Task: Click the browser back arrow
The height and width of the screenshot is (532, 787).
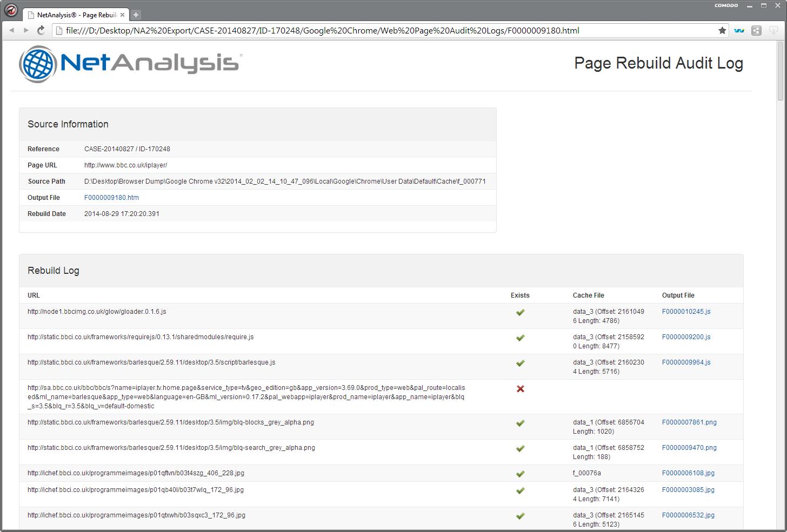Action: click(x=11, y=31)
